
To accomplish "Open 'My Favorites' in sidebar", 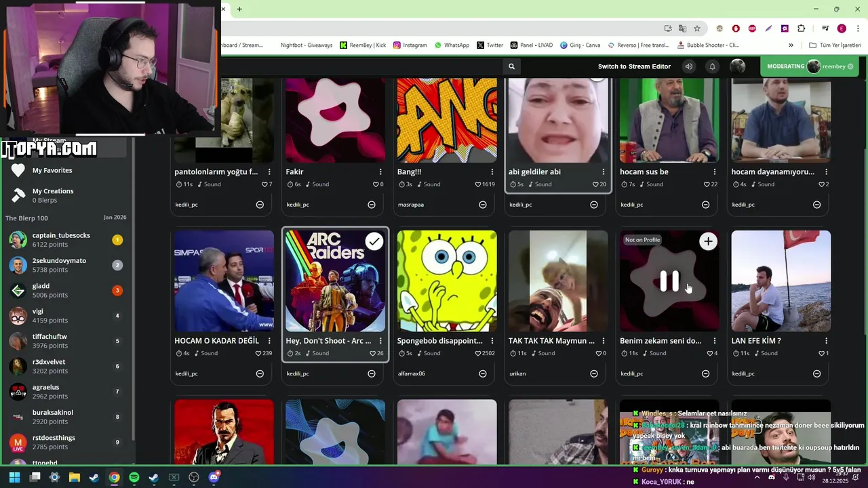I will (x=52, y=170).
